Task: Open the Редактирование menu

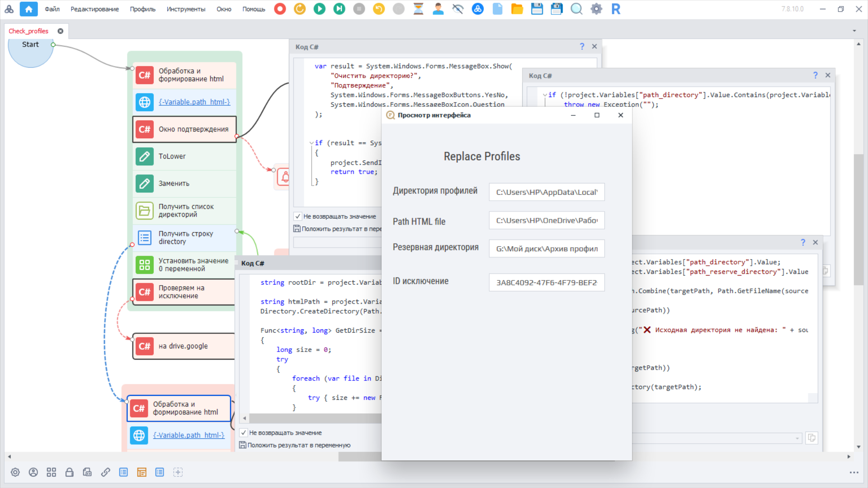Action: (x=94, y=9)
